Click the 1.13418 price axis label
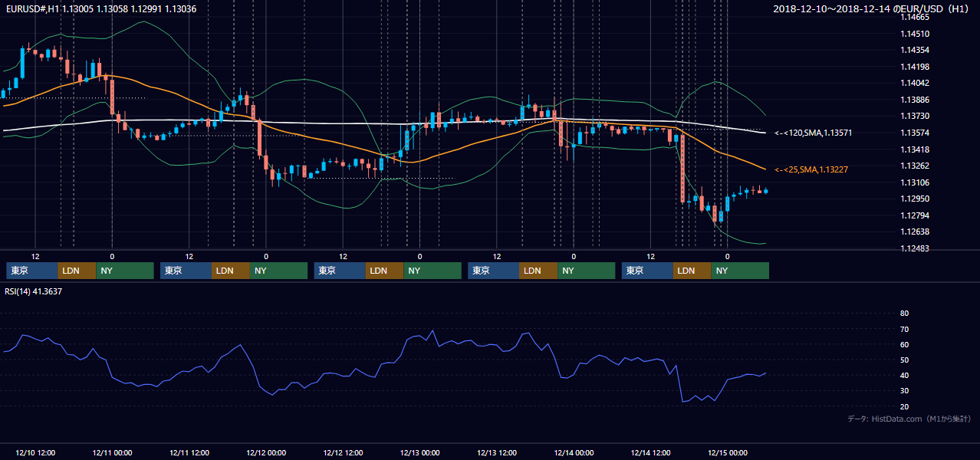 (x=915, y=149)
